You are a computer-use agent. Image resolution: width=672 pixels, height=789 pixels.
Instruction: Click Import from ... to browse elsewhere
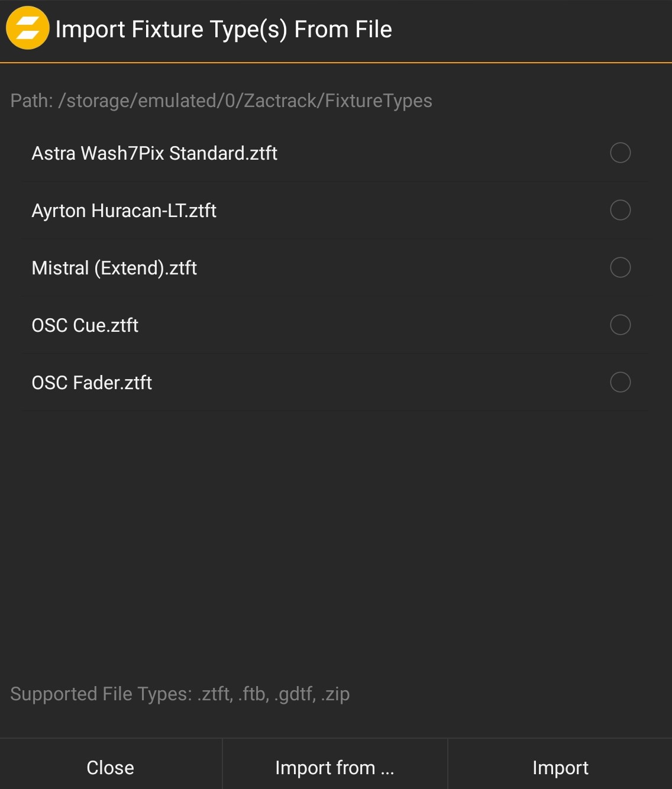coord(333,767)
